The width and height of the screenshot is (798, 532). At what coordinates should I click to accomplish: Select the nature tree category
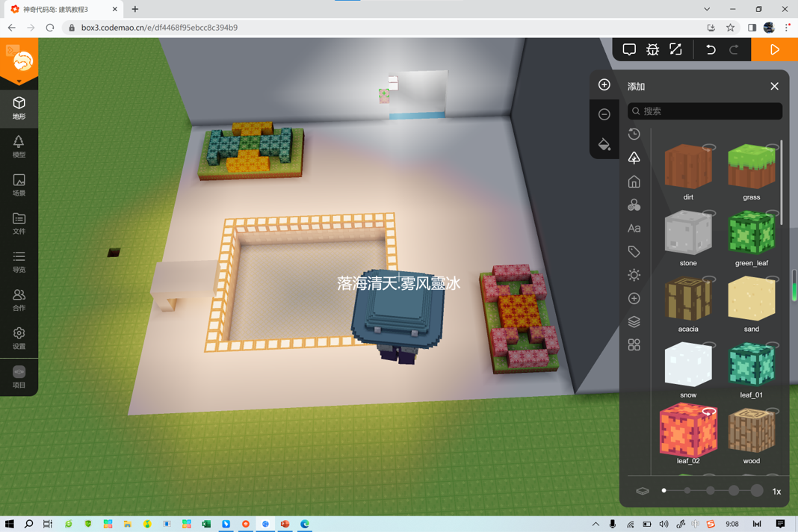[x=634, y=158]
